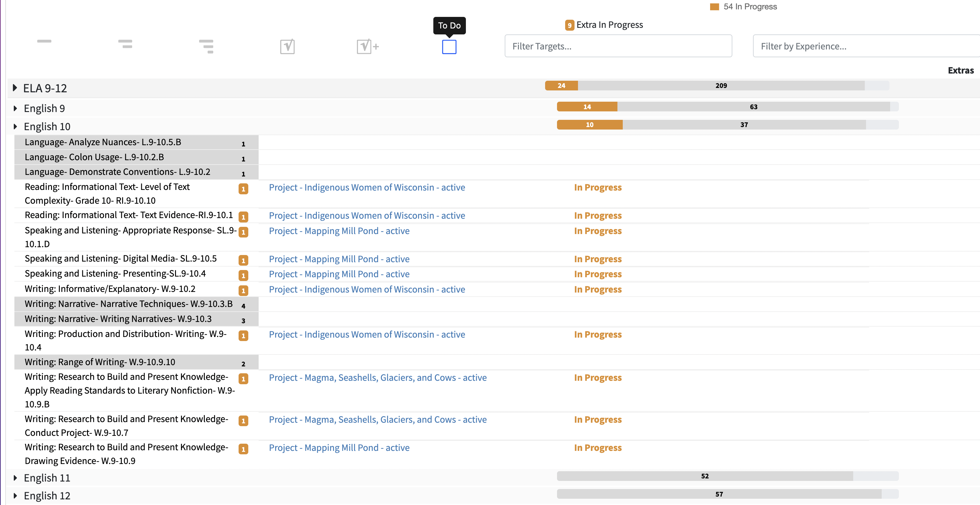Image resolution: width=980 pixels, height=505 pixels.
Task: Click the orange 9 Extra In Progress badge
Action: tap(569, 25)
